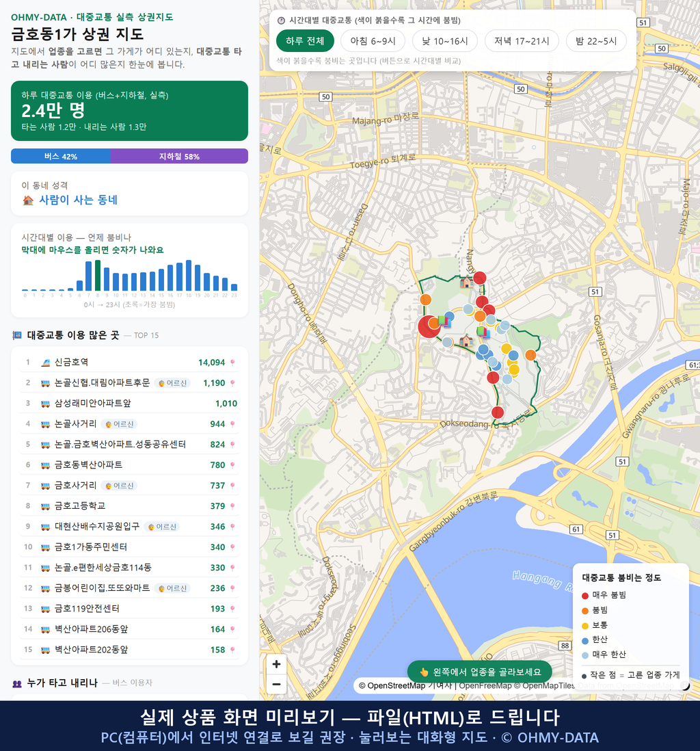Click the 삼성래미안아파트앞 stop name

click(92, 404)
